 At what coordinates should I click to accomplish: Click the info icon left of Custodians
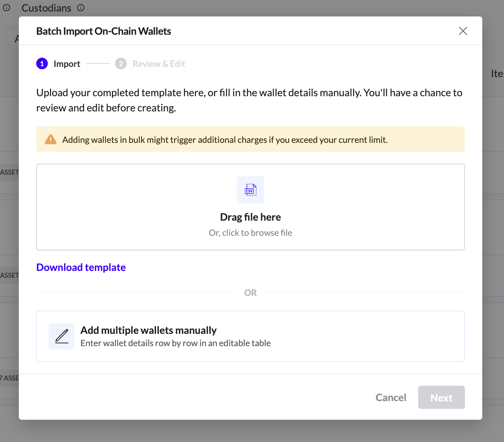7,8
